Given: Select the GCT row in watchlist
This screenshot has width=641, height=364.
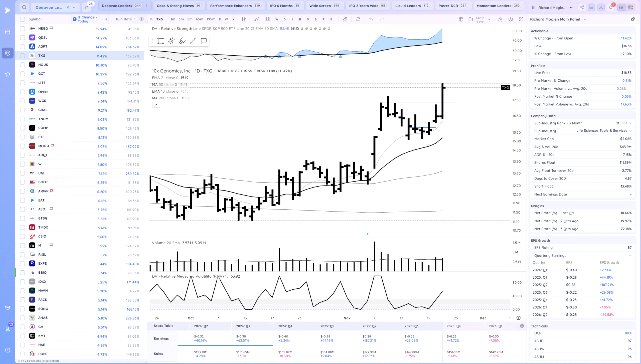Looking at the screenshot, I should coord(42,74).
